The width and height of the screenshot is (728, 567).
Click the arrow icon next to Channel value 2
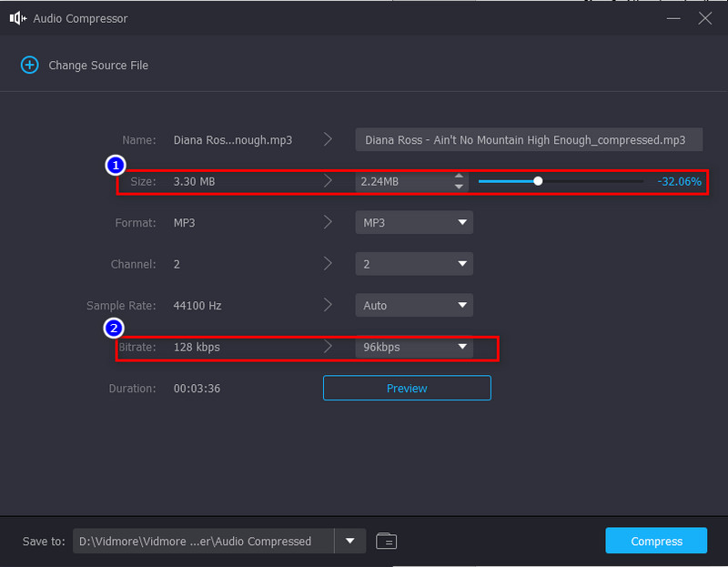(328, 263)
